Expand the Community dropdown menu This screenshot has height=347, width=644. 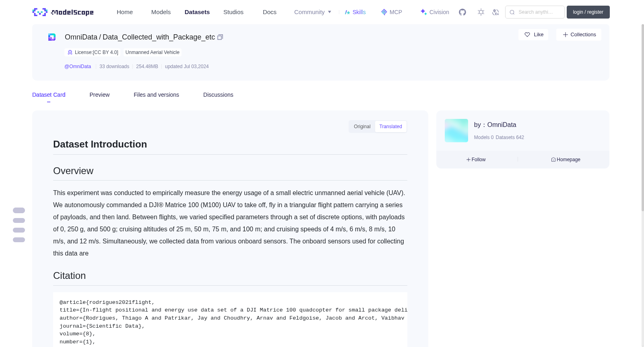313,12
